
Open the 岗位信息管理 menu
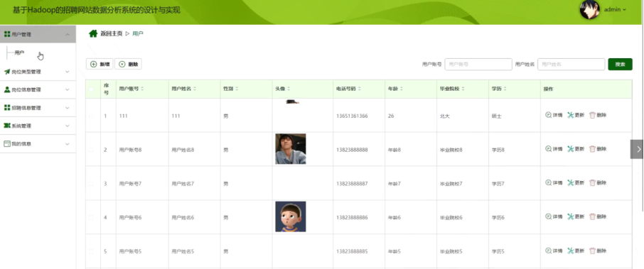[38, 89]
